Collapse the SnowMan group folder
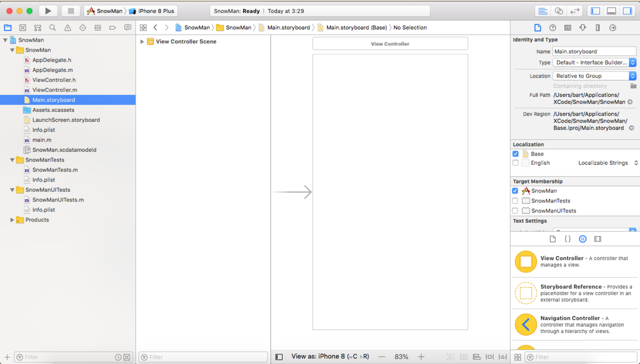The width and height of the screenshot is (640, 364). click(x=12, y=50)
